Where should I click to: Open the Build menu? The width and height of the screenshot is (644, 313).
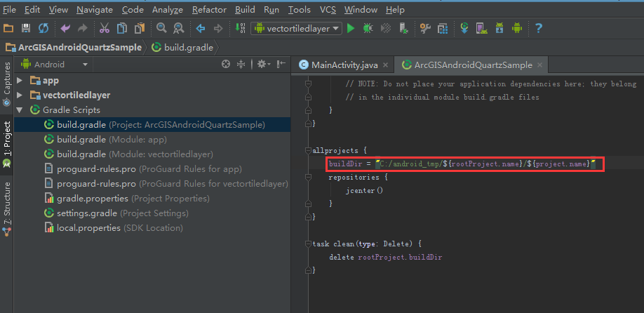pyautogui.click(x=246, y=9)
